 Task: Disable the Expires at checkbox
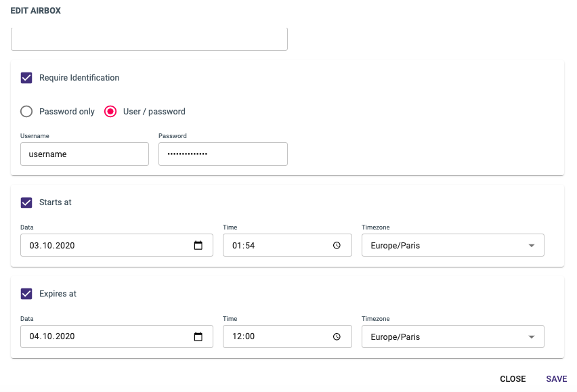coord(26,294)
